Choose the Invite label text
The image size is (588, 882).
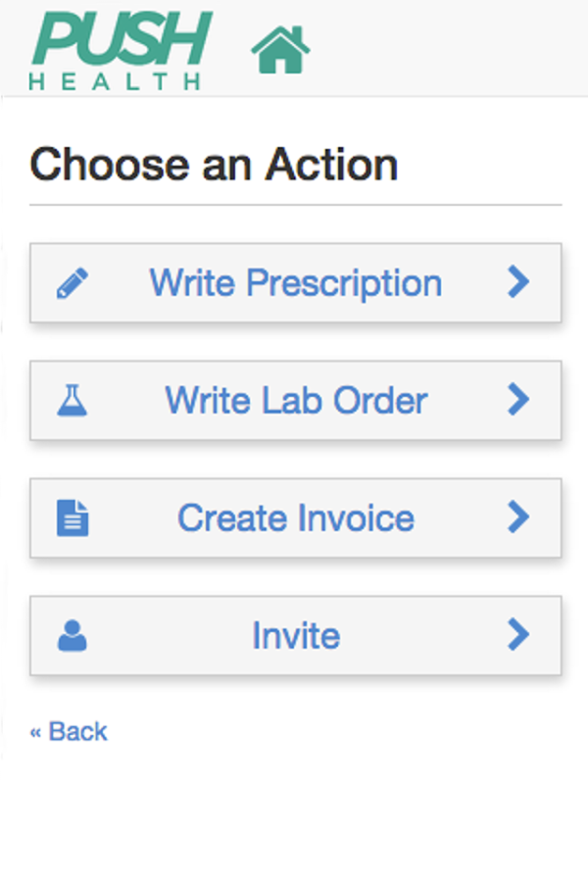295,636
